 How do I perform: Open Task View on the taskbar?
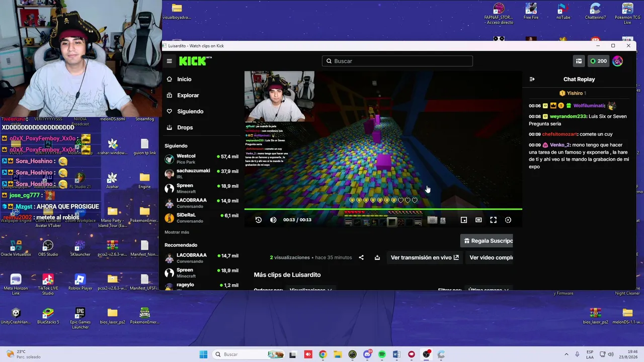(x=293, y=354)
